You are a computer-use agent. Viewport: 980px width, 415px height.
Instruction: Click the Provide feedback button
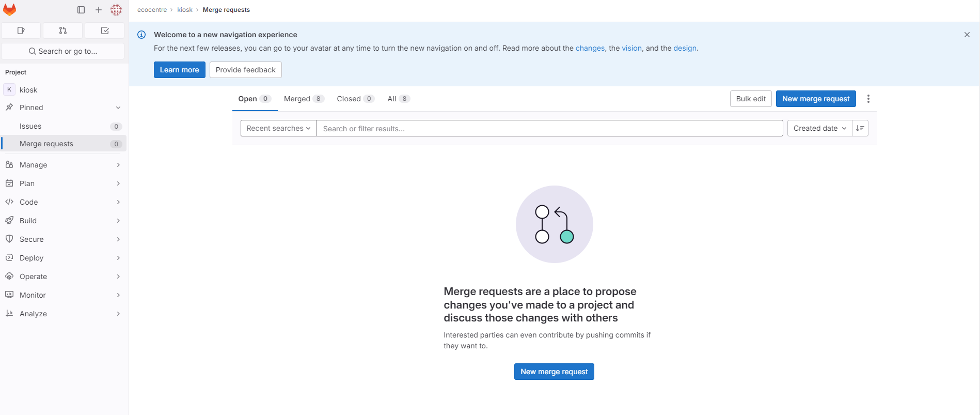click(246, 70)
